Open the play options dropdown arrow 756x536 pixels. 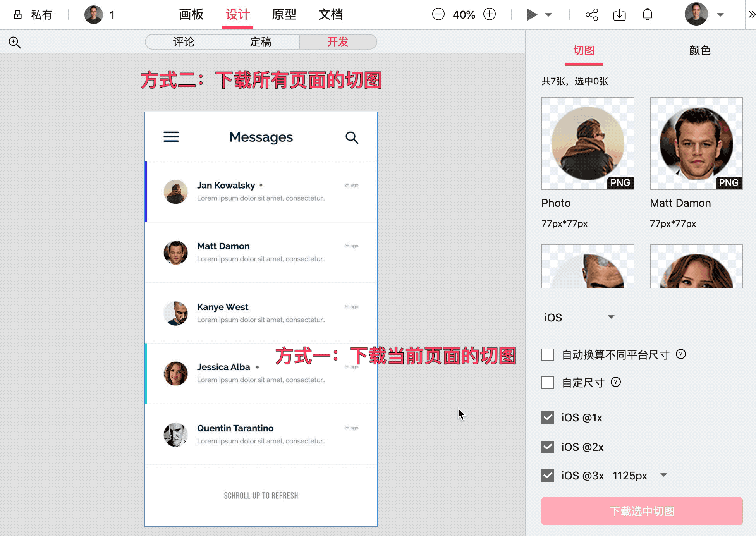pyautogui.click(x=548, y=15)
